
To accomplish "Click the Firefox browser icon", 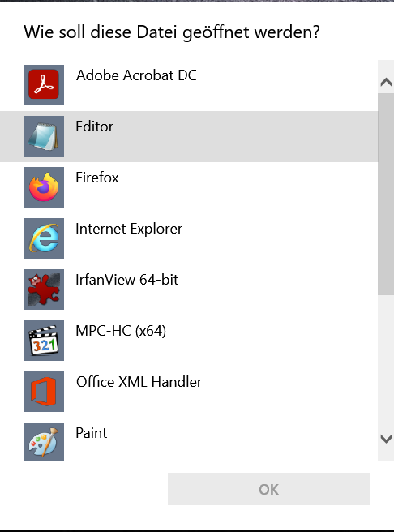I will click(x=44, y=187).
